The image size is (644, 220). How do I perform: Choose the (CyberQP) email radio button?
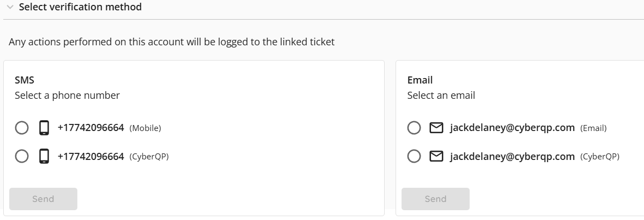click(414, 156)
